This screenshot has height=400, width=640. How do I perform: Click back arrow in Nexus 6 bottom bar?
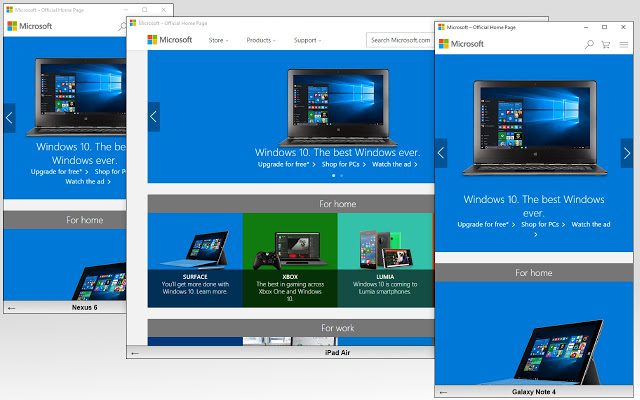click(11, 308)
